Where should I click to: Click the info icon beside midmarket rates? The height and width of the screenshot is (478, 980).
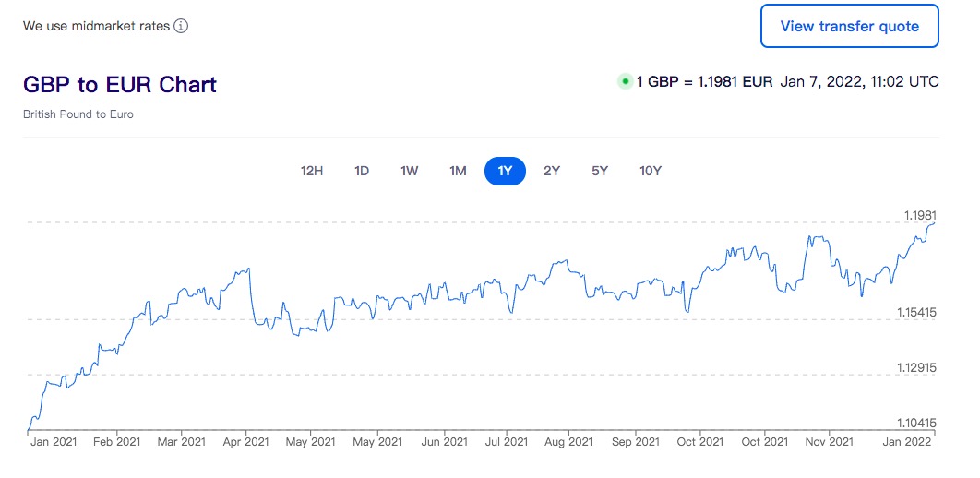click(x=181, y=26)
